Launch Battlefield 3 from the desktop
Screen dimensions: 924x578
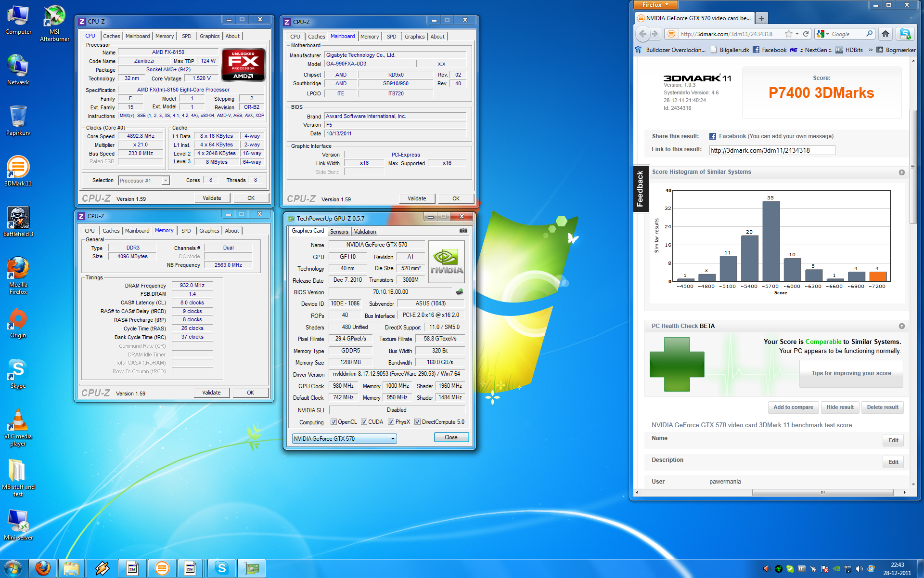click(18, 222)
